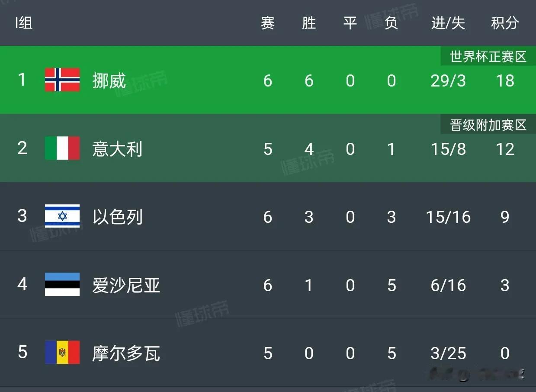This screenshot has width=536, height=392.
Task: Select team name 以色列
Action: (117, 217)
